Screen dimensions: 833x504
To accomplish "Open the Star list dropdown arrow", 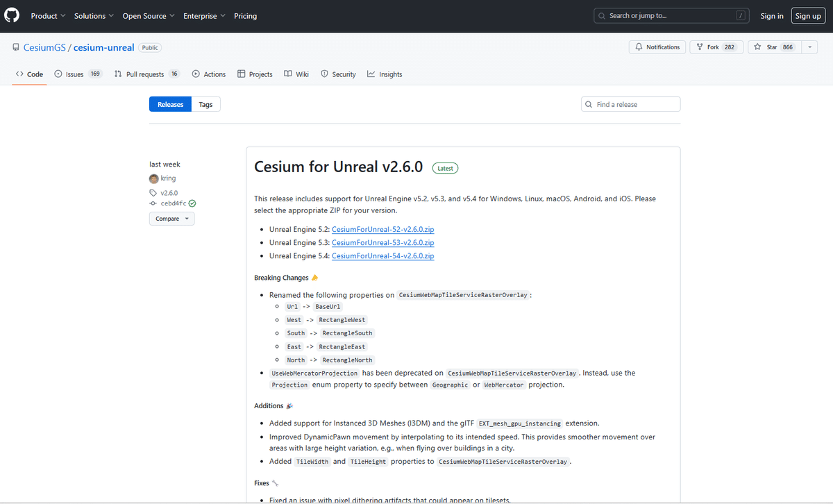I will (809, 47).
